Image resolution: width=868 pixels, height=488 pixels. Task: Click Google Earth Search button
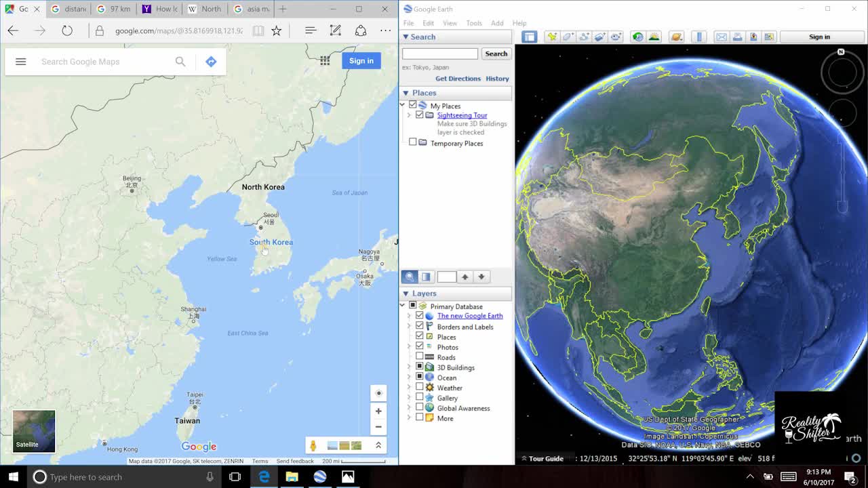coord(496,54)
